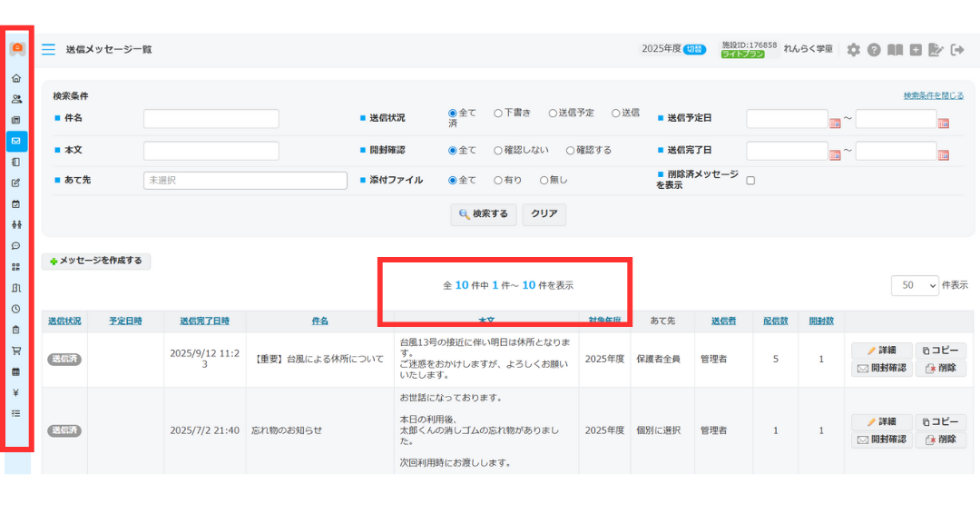Viewport: 980px width, 514px height.
Task: Select 確認する radio for 開封確認
Action: [571, 151]
